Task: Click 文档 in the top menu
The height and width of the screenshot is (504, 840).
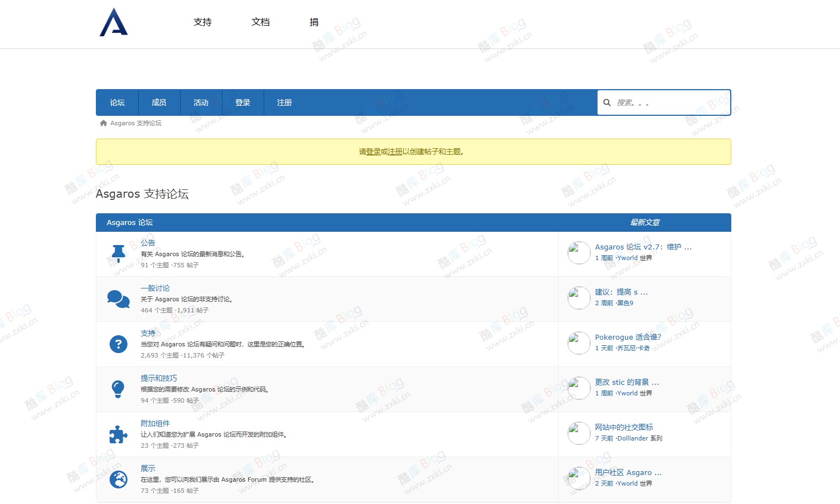Action: pyautogui.click(x=260, y=22)
